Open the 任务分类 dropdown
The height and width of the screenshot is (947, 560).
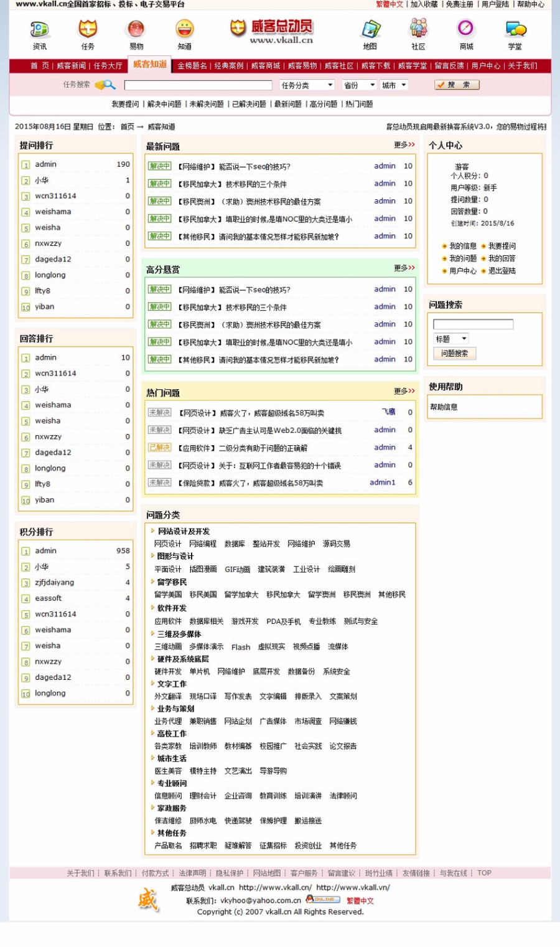point(307,85)
